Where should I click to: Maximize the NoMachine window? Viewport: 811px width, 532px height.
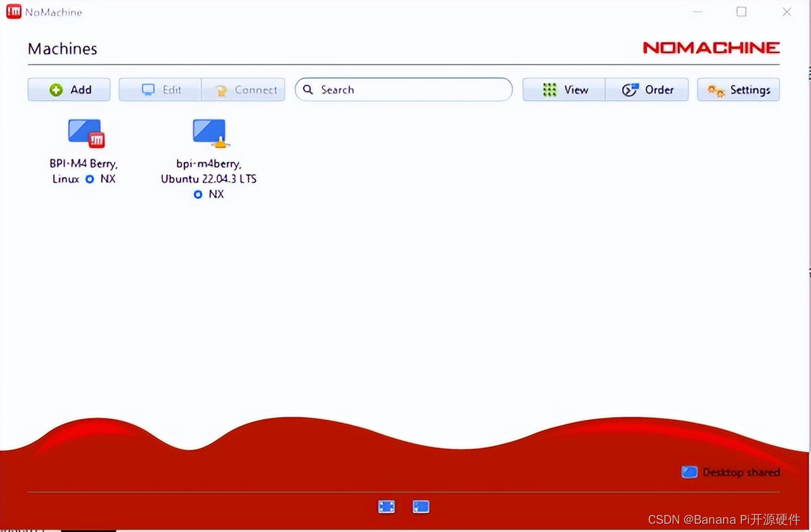[741, 11]
